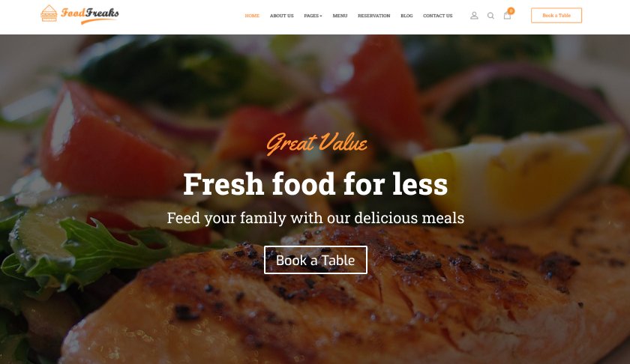This screenshot has height=364, width=630.
Task: Expand the Pages dropdown menu
Action: click(313, 16)
